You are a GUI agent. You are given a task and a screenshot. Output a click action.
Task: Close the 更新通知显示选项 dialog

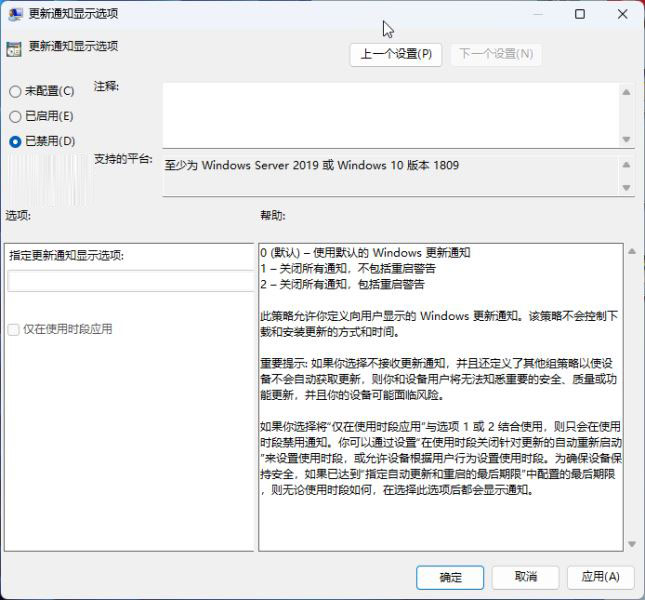pyautogui.click(x=622, y=14)
